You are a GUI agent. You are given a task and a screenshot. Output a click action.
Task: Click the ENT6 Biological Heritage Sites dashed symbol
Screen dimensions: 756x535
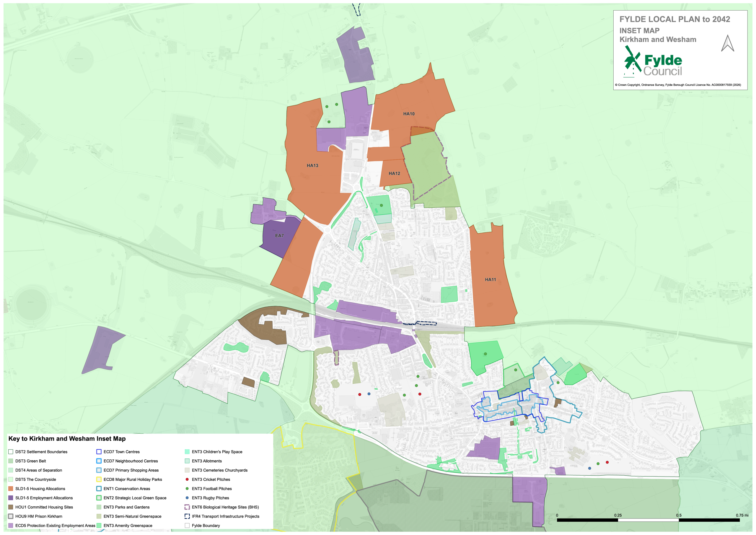(x=187, y=507)
